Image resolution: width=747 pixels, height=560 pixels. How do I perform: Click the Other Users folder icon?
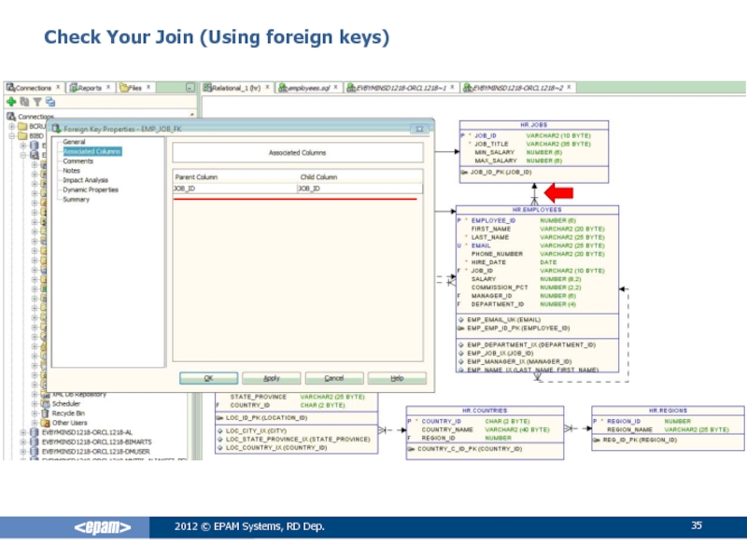pos(45,423)
